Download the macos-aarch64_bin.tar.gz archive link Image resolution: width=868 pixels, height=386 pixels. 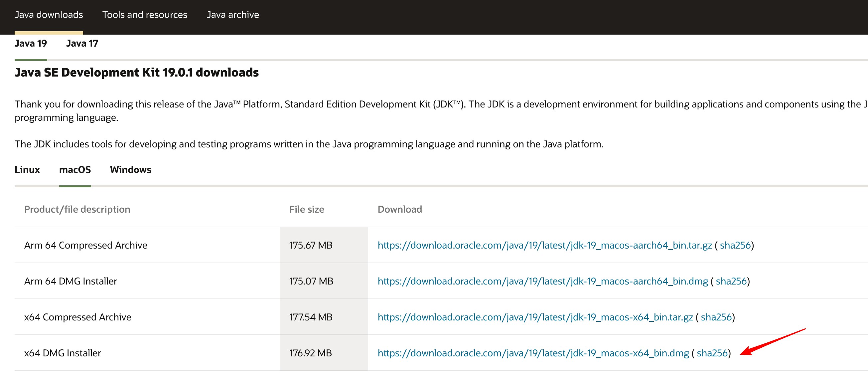[544, 246]
